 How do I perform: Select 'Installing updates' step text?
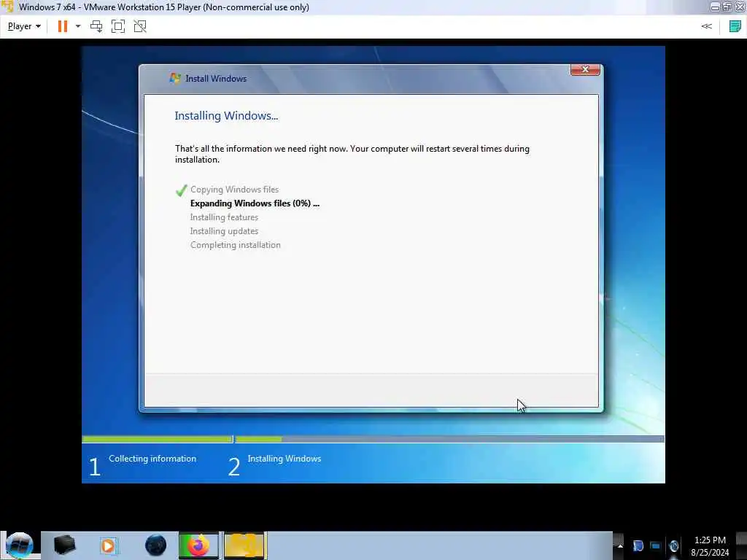tap(224, 231)
